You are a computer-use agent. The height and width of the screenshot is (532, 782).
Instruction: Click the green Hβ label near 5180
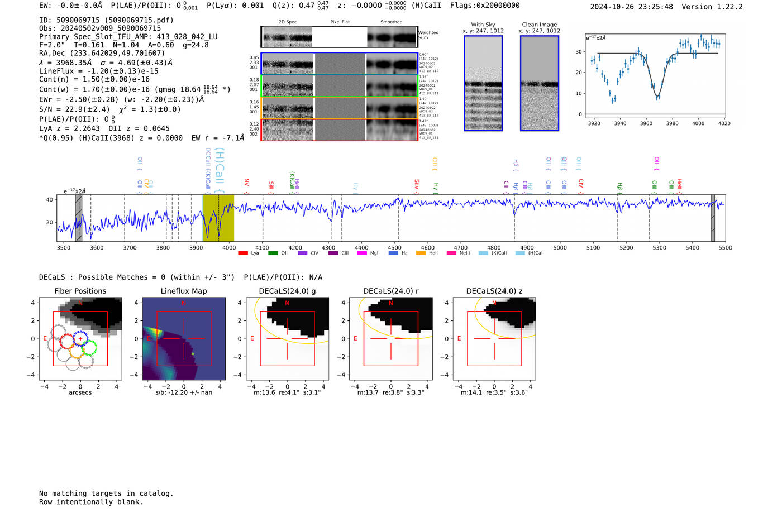click(x=619, y=188)
